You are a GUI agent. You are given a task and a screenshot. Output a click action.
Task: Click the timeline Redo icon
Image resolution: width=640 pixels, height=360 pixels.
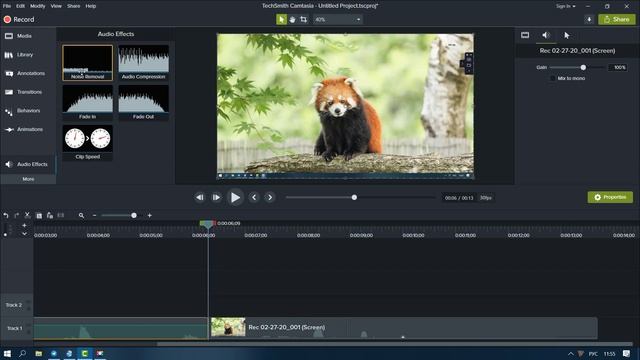tap(16, 215)
